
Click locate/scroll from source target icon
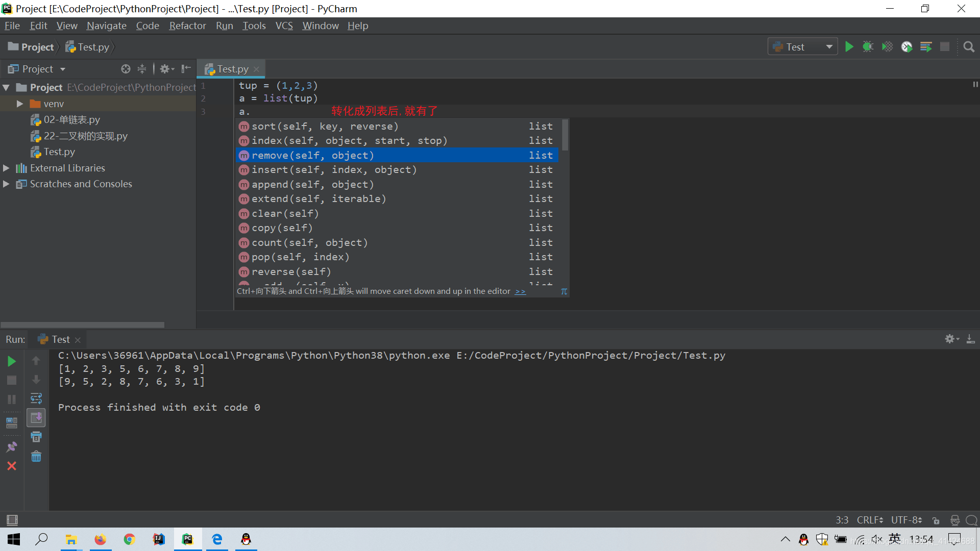[x=126, y=69]
